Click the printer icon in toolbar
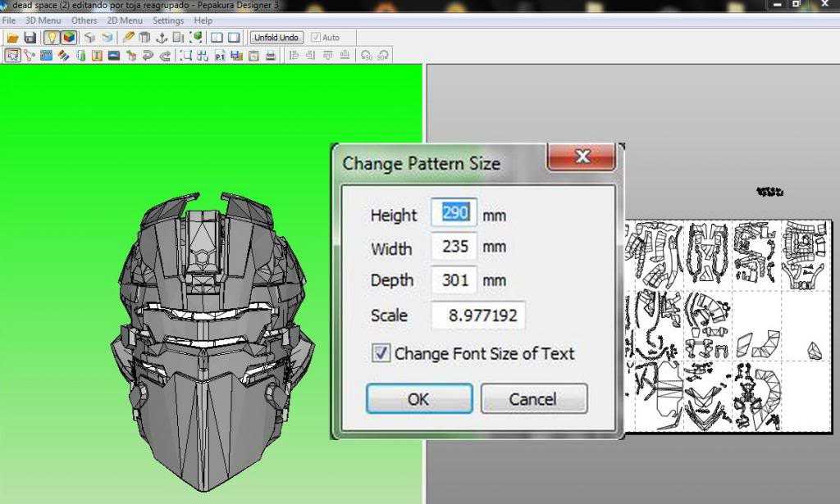 click(x=271, y=55)
